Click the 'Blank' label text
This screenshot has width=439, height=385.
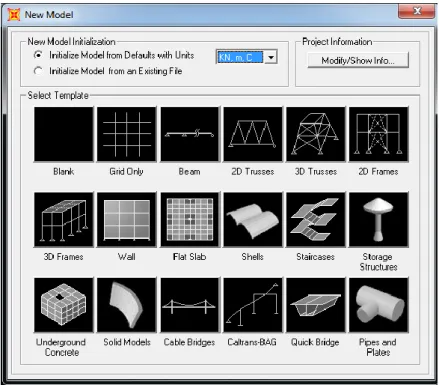[64, 171]
